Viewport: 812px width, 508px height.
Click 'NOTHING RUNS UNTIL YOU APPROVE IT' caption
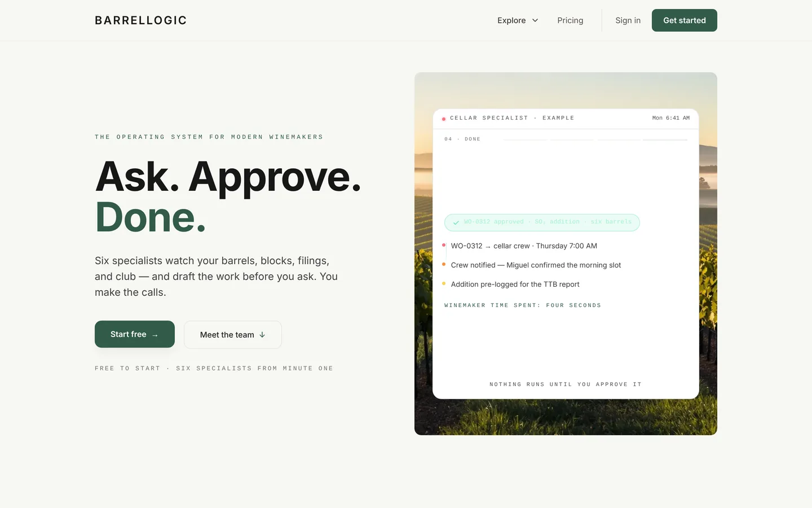(x=566, y=384)
